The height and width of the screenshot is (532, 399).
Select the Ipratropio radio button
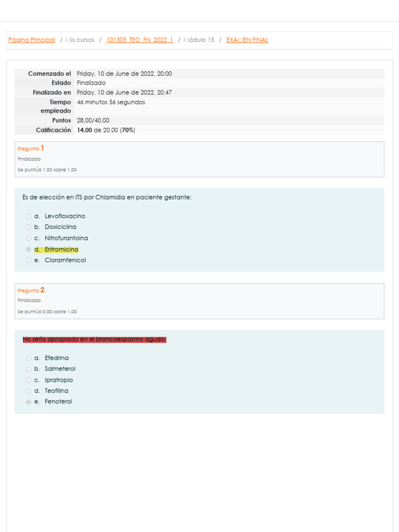(x=29, y=380)
